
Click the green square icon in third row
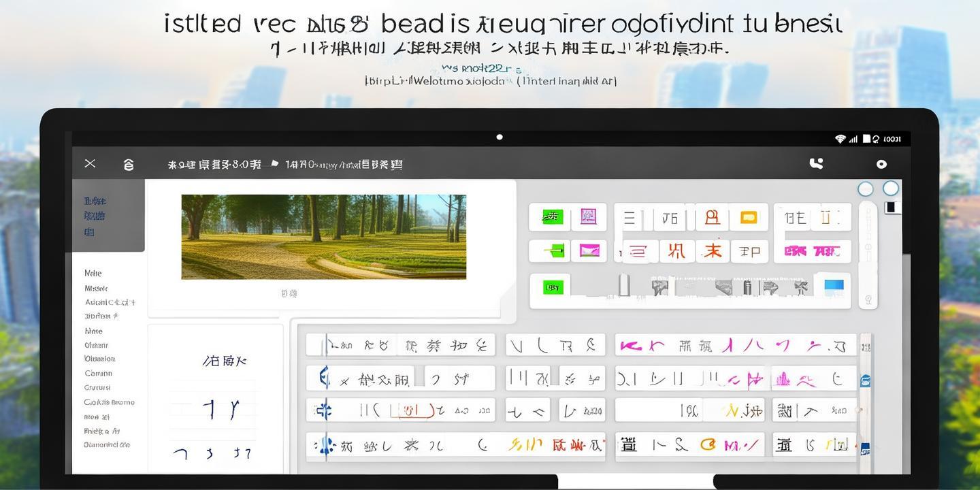click(x=553, y=287)
